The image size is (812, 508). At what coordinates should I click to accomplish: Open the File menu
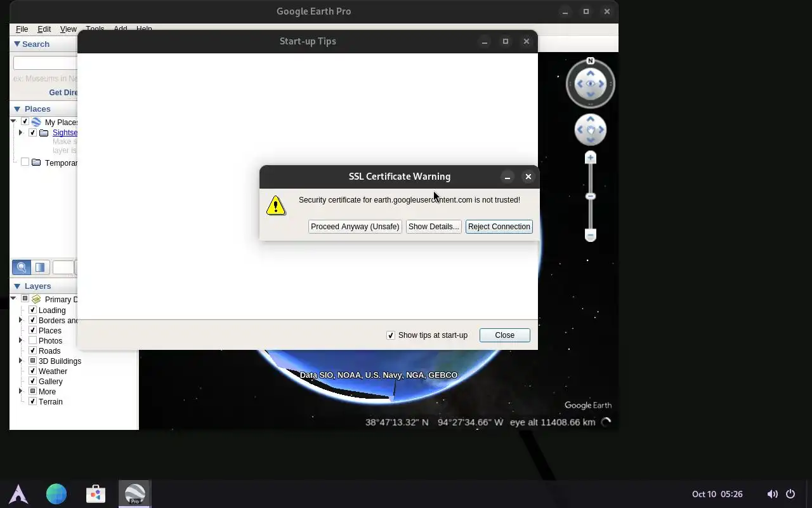click(x=22, y=29)
